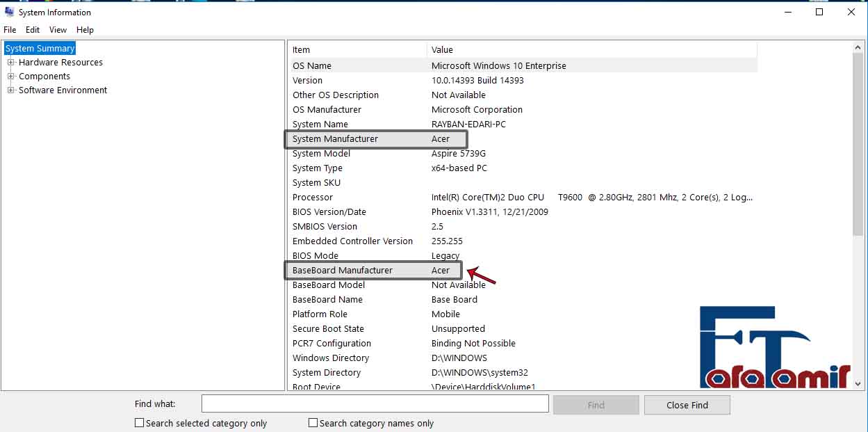This screenshot has width=868, height=432.
Task: Select the SMBIOS Version row
Action: [523, 226]
